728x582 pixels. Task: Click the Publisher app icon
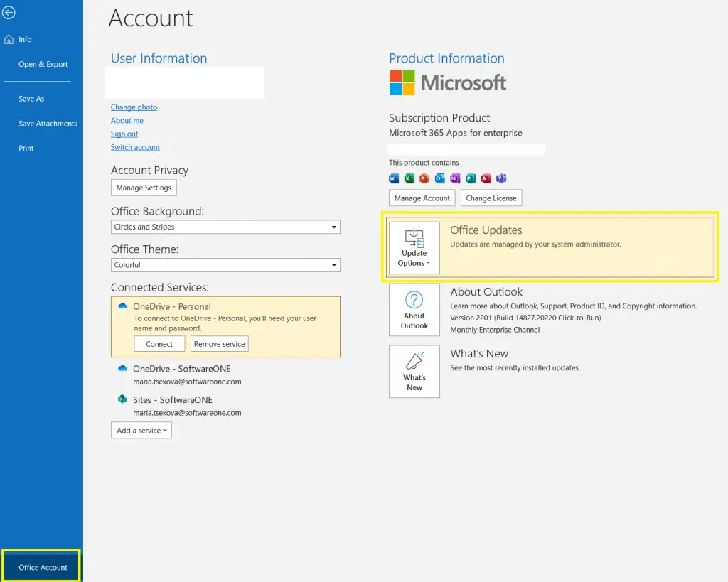click(471, 178)
